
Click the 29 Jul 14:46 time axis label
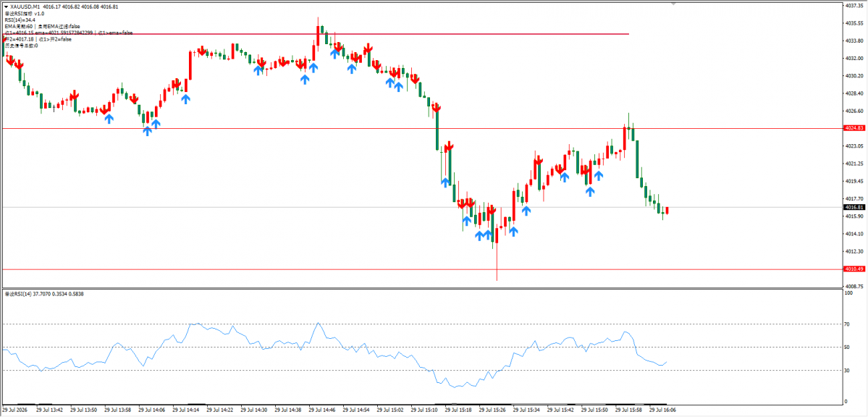pos(322,410)
